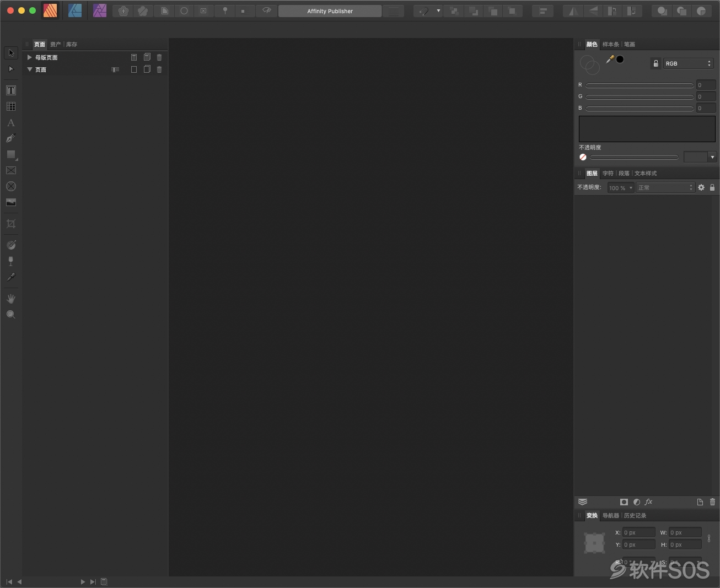
Task: Select the Pen tool
Action: pos(11,138)
